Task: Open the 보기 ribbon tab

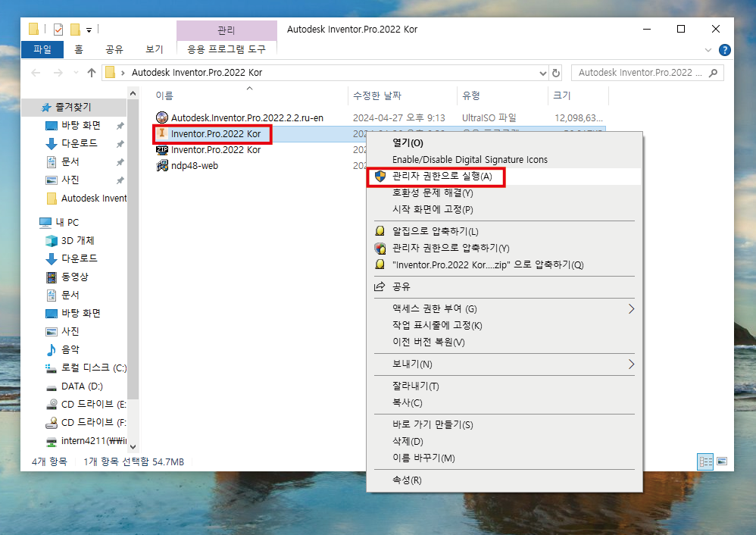Action: (155, 49)
